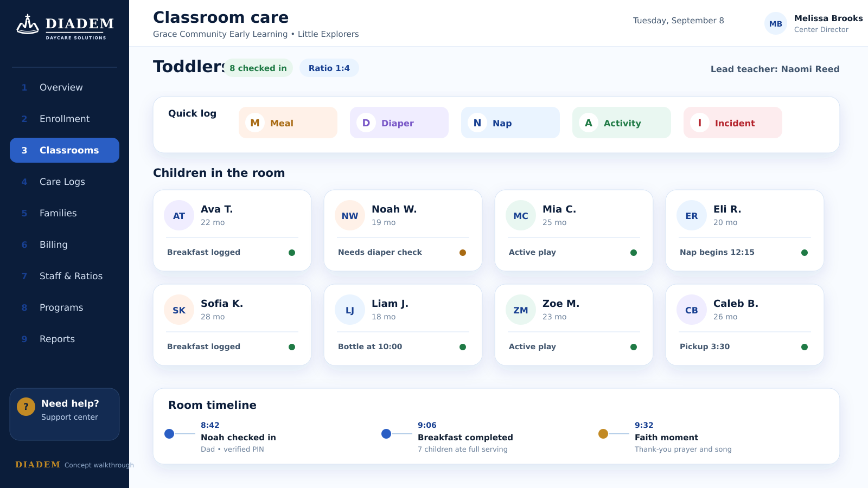
Task: Open the MB user avatar
Action: point(776,23)
